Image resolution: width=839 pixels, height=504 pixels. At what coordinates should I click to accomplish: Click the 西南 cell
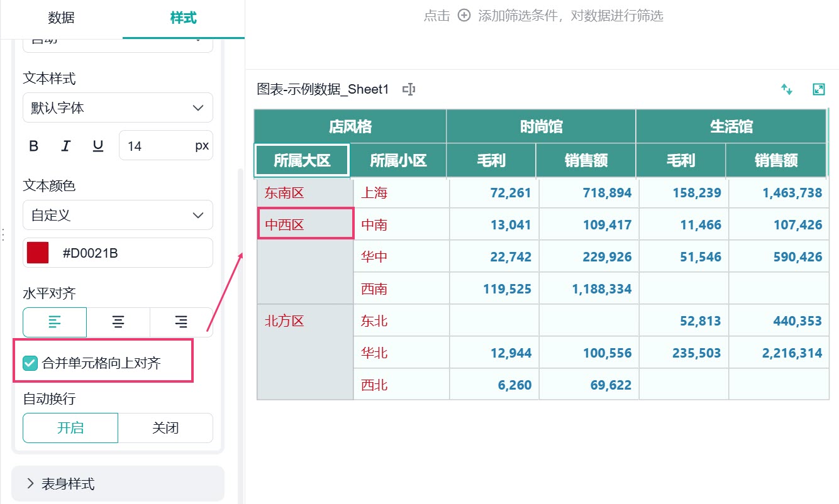click(x=401, y=289)
